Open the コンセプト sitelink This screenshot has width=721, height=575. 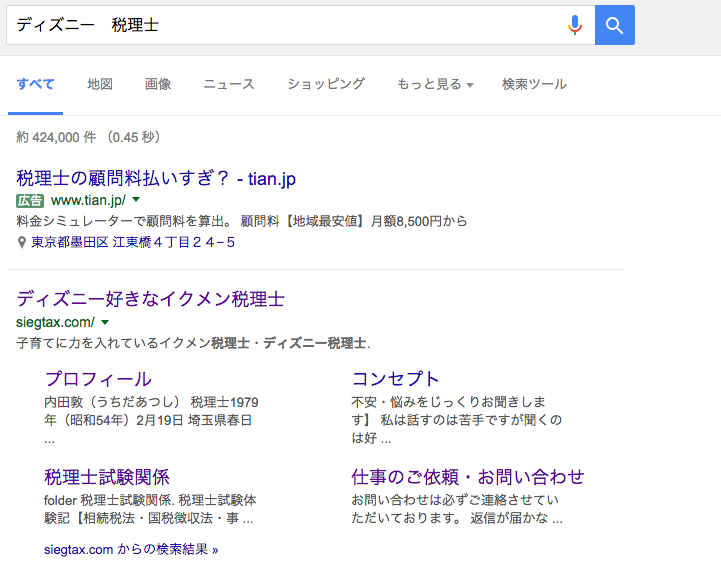pos(395,379)
